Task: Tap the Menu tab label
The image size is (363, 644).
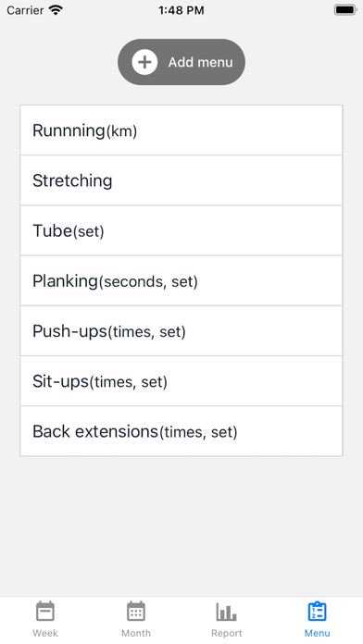Action: tap(317, 633)
